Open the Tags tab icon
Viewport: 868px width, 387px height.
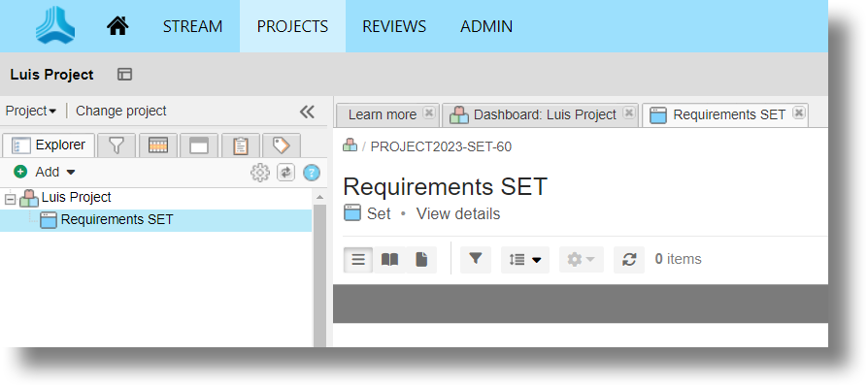(282, 145)
